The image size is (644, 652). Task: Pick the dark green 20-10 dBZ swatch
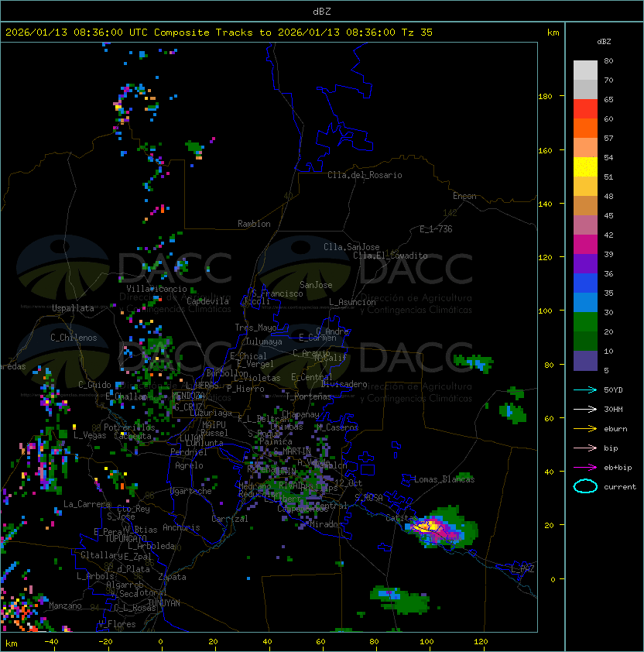(585, 341)
